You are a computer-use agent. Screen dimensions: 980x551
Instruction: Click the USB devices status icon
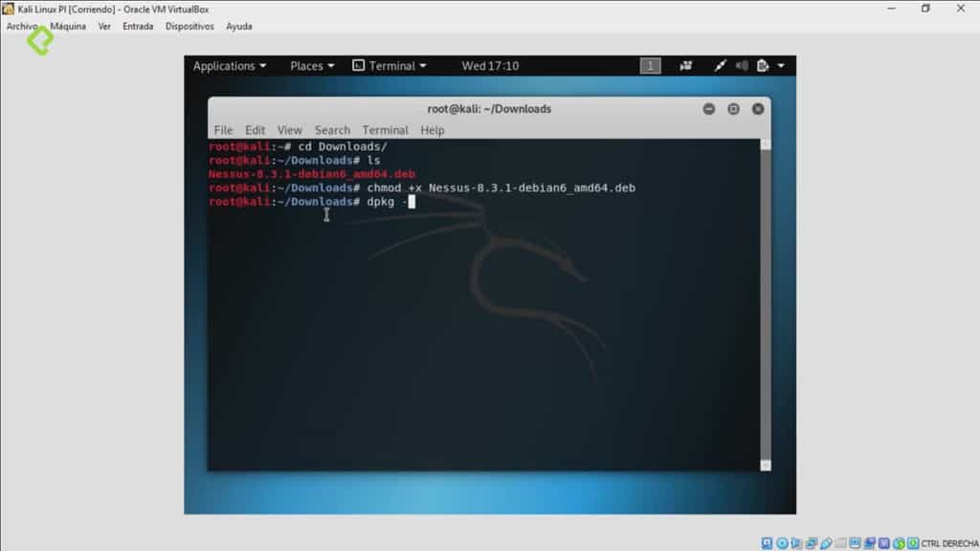tap(828, 542)
